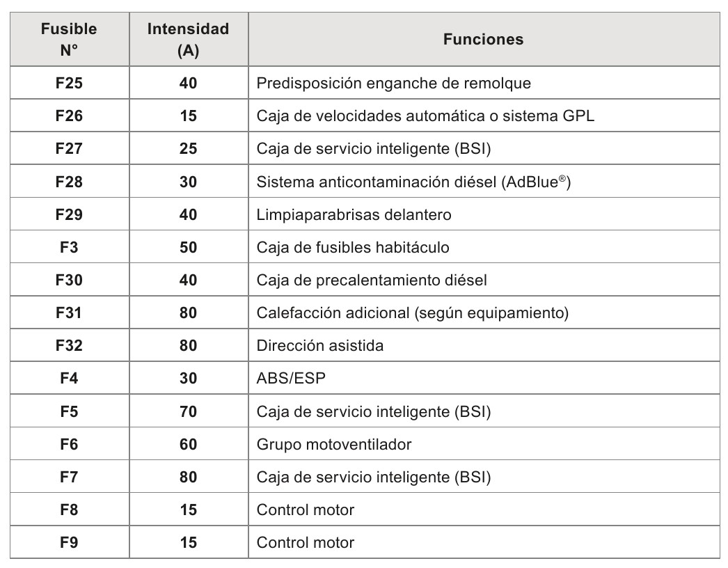
Task: Click "Caja de fusibles habitáculo" text
Action: (x=353, y=248)
